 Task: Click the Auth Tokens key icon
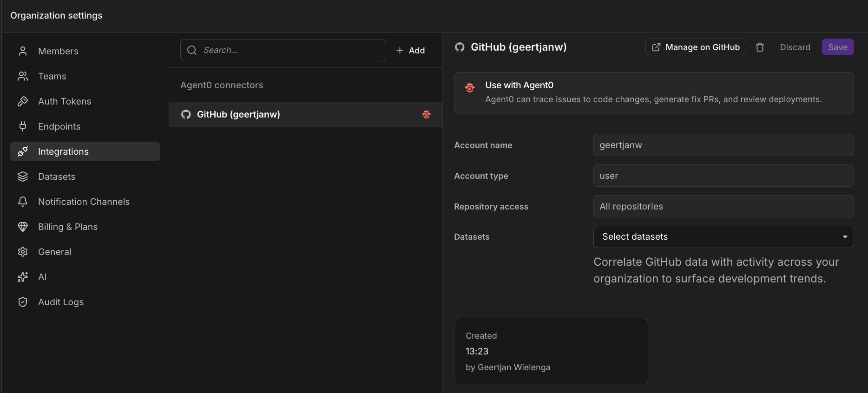23,101
